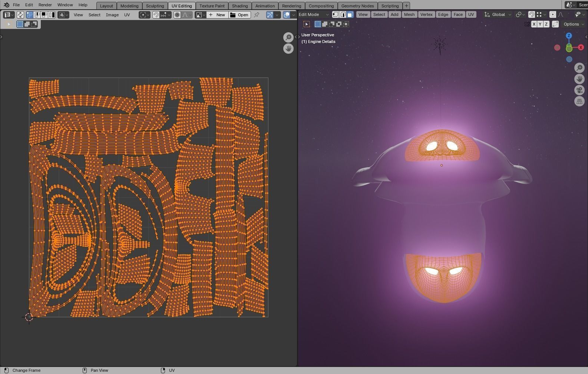The width and height of the screenshot is (588, 374).
Task: Toggle Y axis mesh symmetry
Action: click(540, 24)
